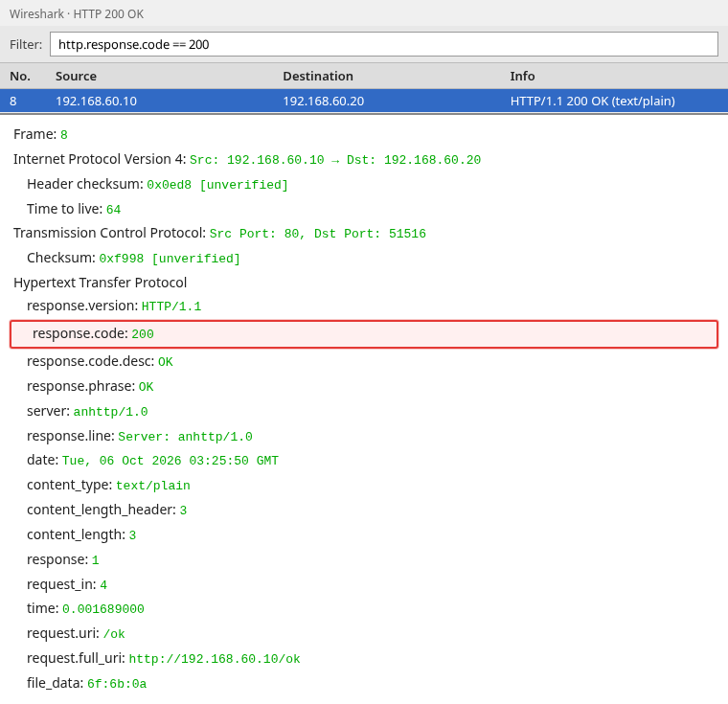Select the file_data: 6f:6b:0a line
The height and width of the screenshot is (704, 728).
[x=87, y=683]
